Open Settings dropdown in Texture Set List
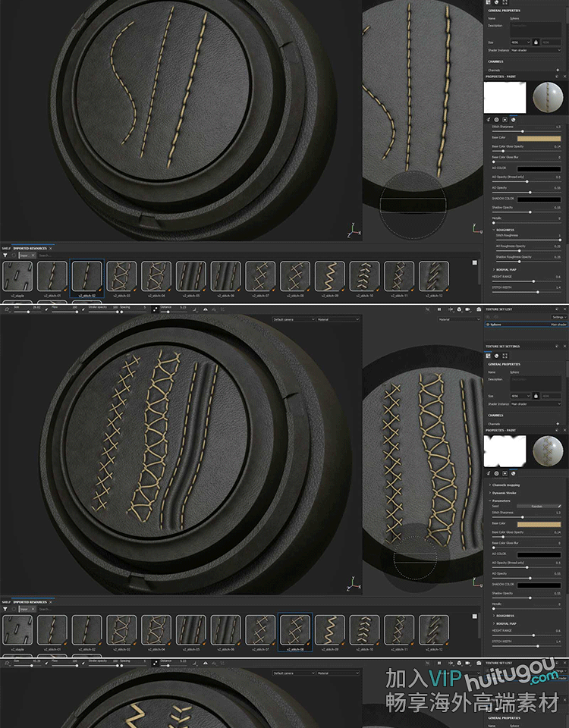This screenshot has height=728, width=569. (x=559, y=317)
